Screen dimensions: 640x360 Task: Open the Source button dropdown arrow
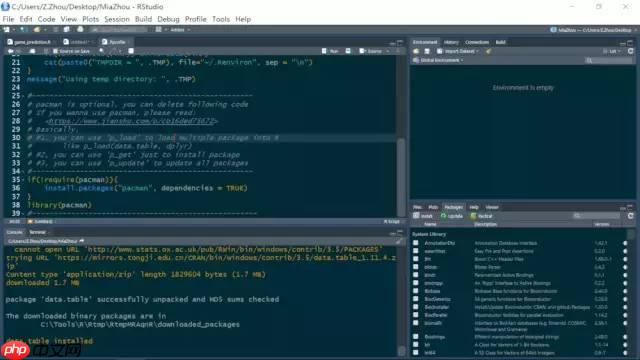pos(387,51)
